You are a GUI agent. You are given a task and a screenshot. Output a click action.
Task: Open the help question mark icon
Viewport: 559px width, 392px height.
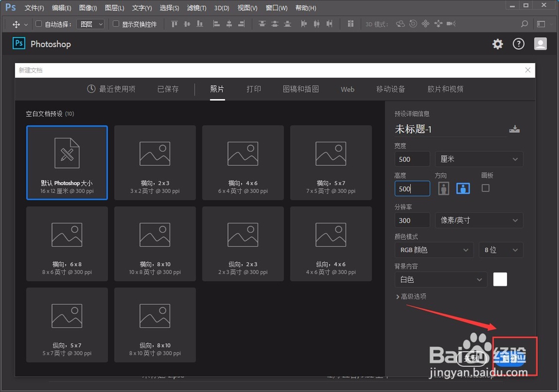pos(518,44)
